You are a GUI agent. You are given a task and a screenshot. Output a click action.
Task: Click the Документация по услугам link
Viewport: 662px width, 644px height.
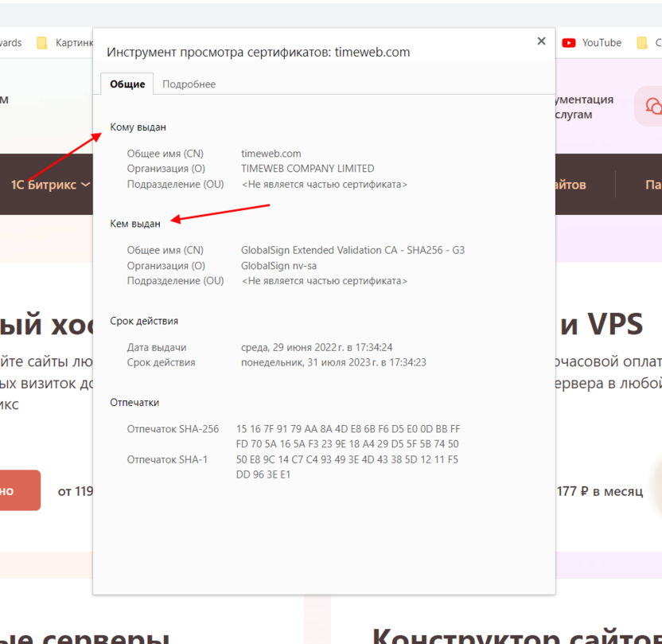tap(584, 106)
